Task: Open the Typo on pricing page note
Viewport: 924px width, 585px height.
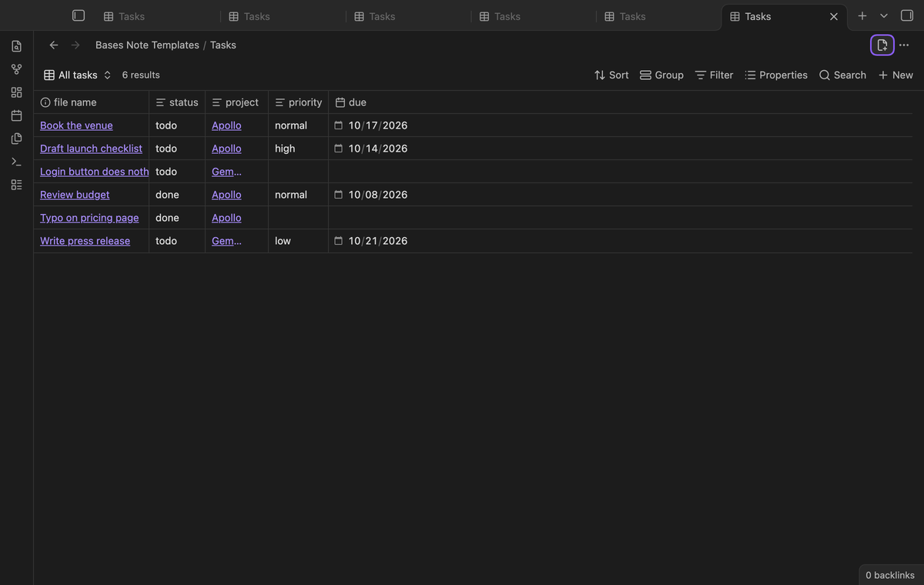Action: pos(89,217)
